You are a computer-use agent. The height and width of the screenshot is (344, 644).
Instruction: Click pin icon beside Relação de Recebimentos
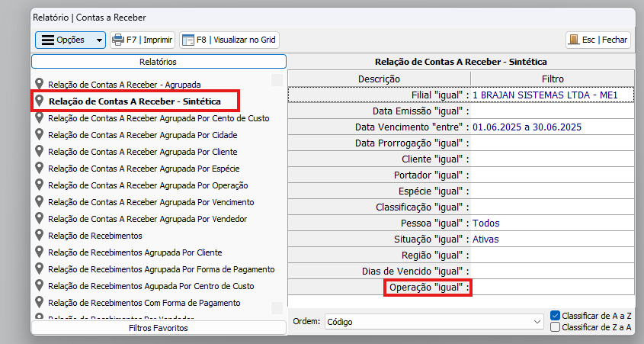[40, 236]
